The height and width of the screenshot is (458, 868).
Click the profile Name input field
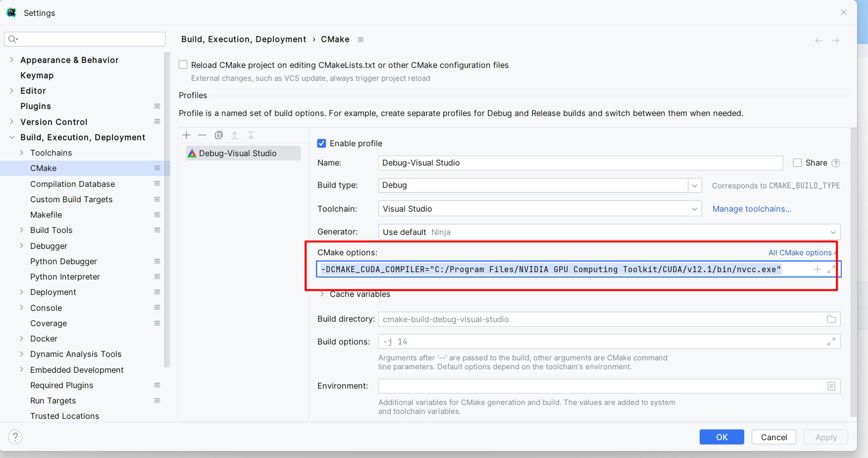(580, 163)
